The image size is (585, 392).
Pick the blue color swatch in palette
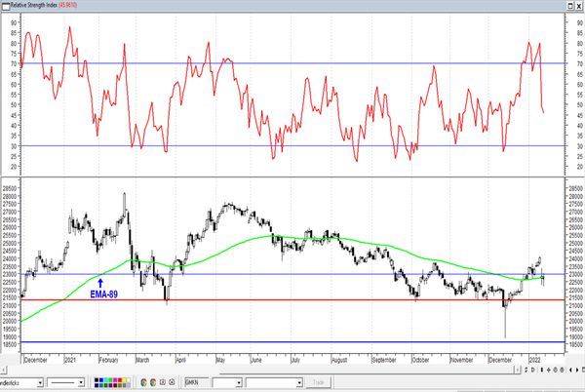click(101, 380)
